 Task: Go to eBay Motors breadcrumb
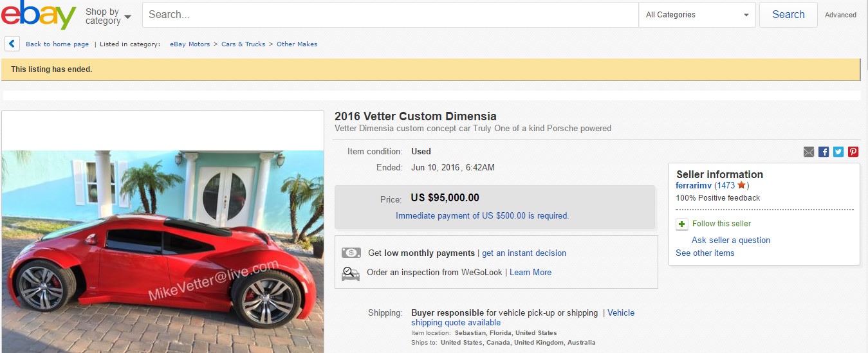click(x=190, y=44)
